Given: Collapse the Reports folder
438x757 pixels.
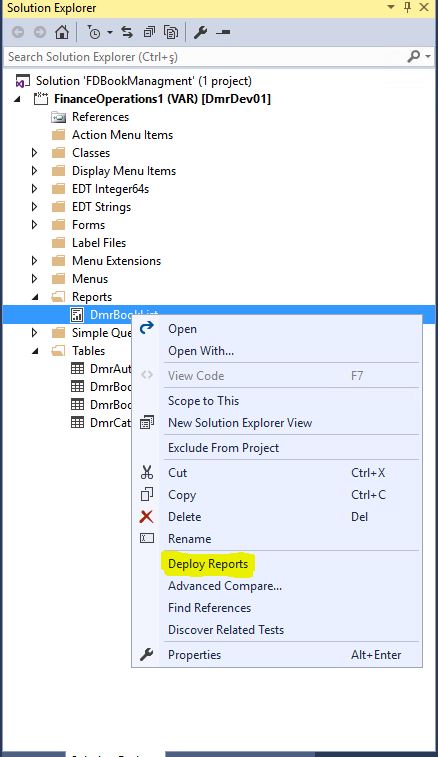Looking at the screenshot, I should tap(35, 297).
